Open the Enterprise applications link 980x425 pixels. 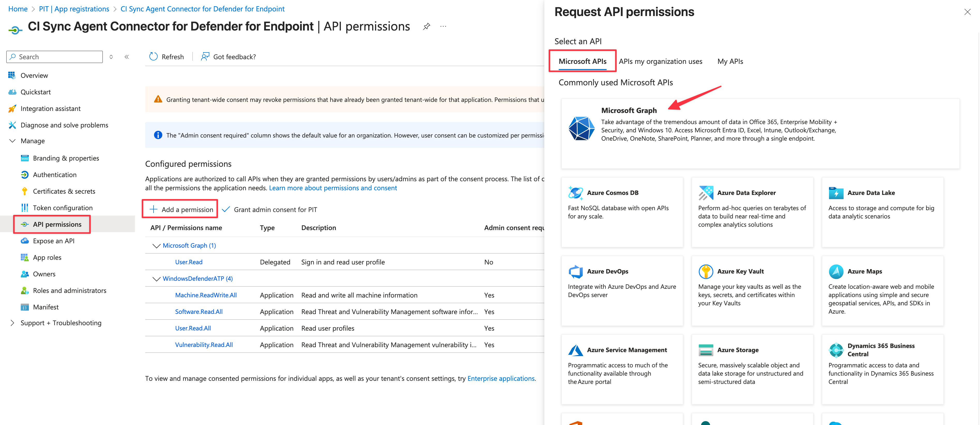pos(501,378)
